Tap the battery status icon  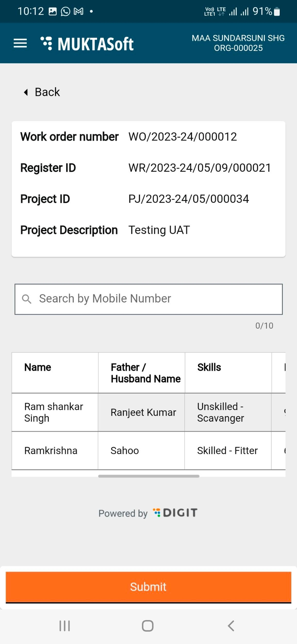coord(277,12)
